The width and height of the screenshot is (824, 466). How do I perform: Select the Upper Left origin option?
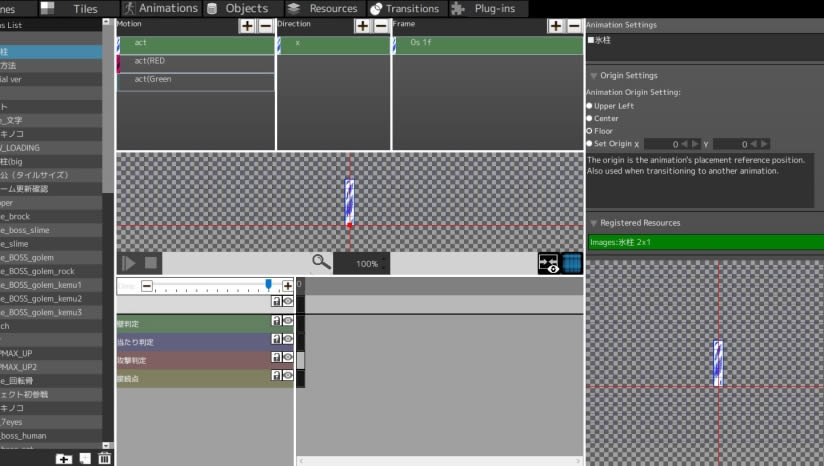click(589, 105)
